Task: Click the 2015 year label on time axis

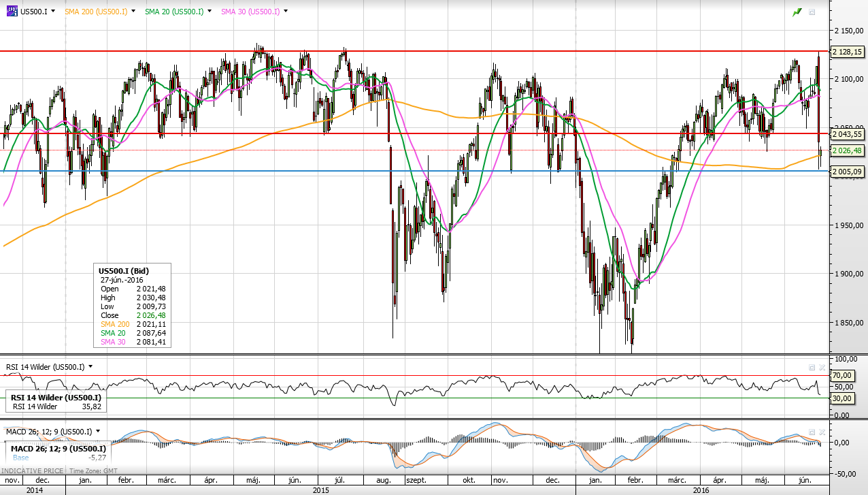Action: pyautogui.click(x=321, y=490)
